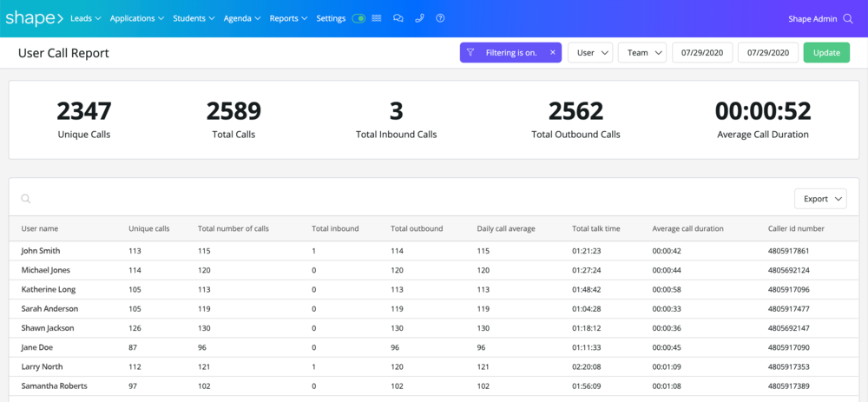This screenshot has width=868, height=402.
Task: Open the Agenda dropdown menu
Action: [x=242, y=18]
